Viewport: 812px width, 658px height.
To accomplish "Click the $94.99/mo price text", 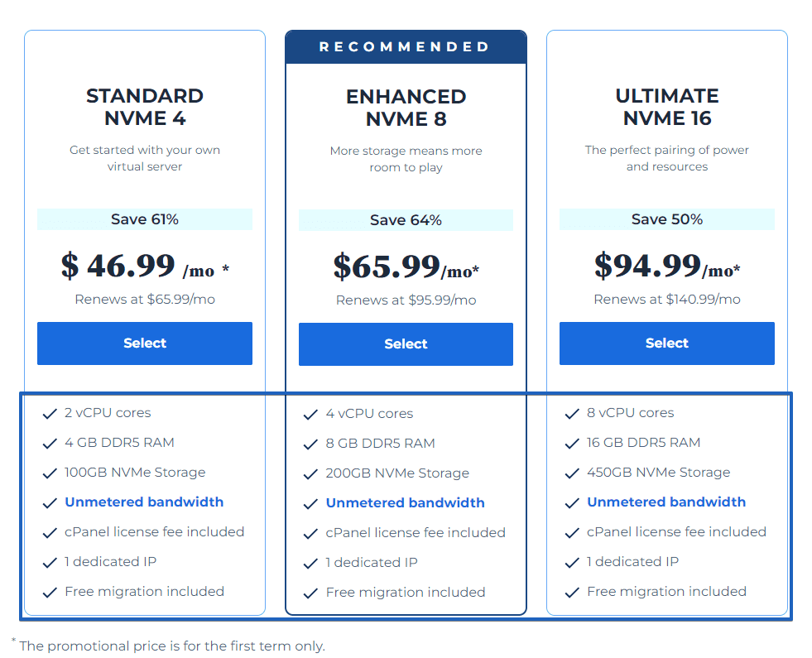I will [x=667, y=266].
